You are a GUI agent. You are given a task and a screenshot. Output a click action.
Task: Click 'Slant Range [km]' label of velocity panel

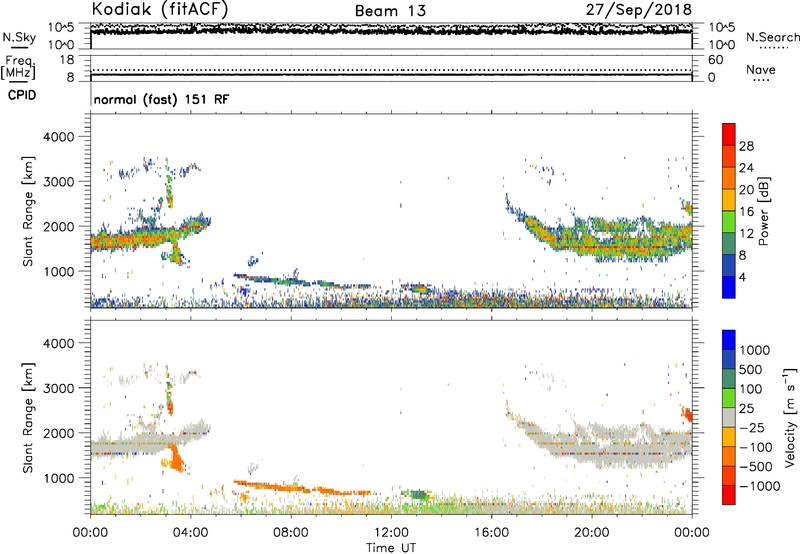click(28, 417)
